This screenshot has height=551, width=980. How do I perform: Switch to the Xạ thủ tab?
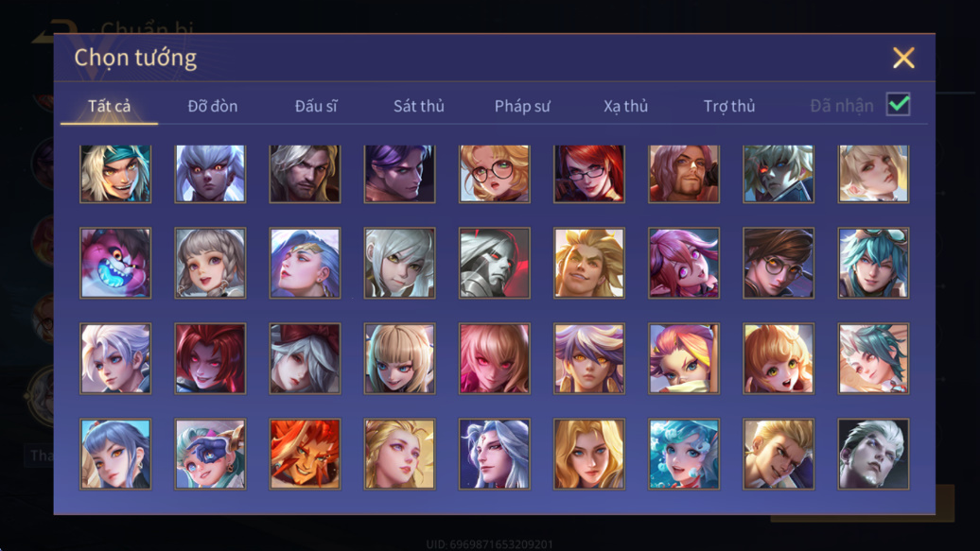pyautogui.click(x=625, y=106)
